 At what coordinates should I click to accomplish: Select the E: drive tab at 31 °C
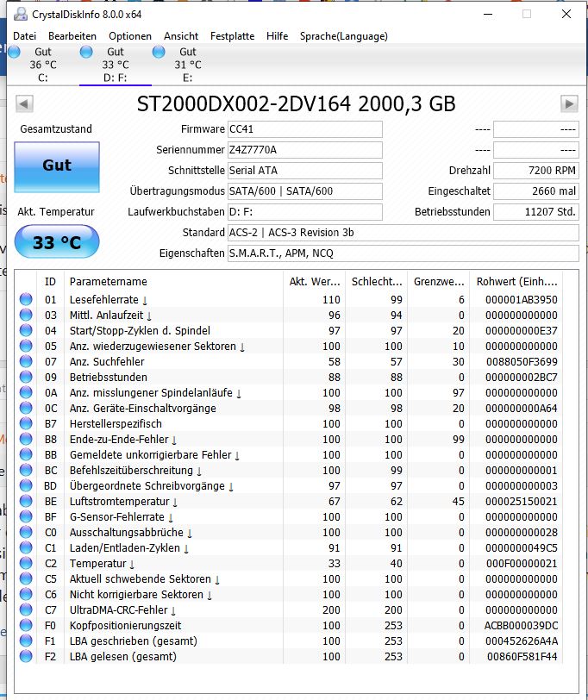pos(187,65)
